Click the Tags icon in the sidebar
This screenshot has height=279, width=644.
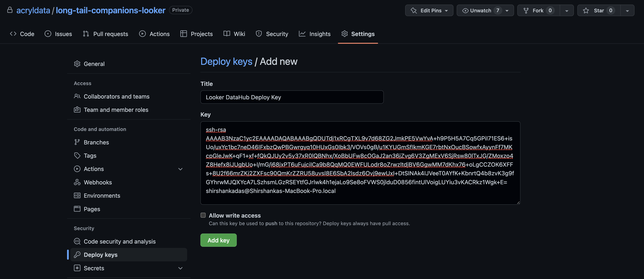pyautogui.click(x=77, y=155)
